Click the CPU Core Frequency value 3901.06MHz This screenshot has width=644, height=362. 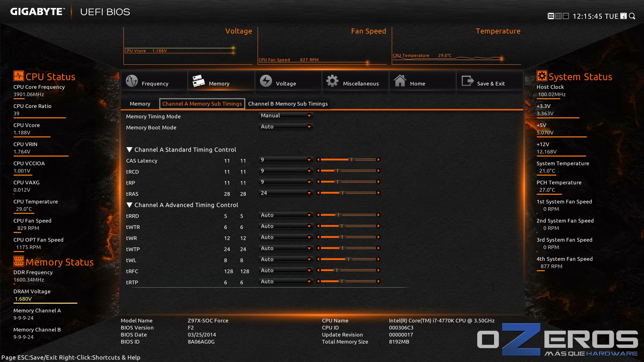29,95
